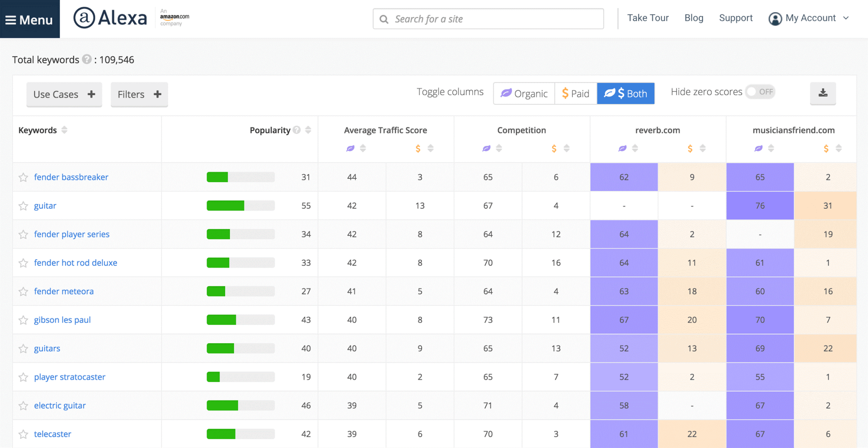Star the electric guitar keyword
This screenshot has height=448, width=868.
coord(24,405)
